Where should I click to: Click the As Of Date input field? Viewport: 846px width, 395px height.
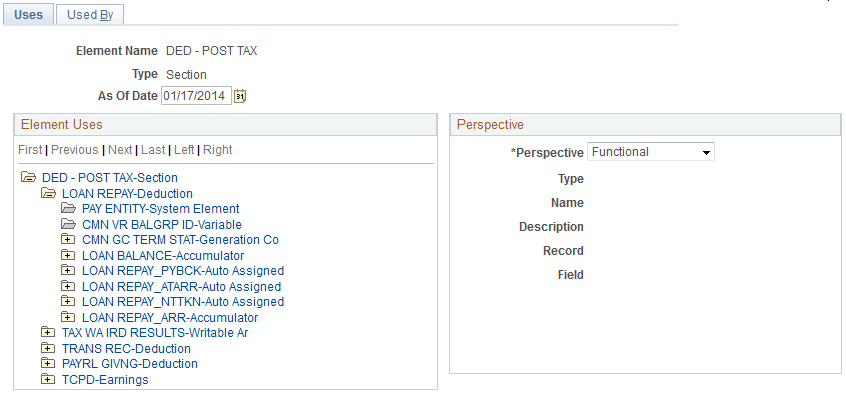(x=196, y=96)
